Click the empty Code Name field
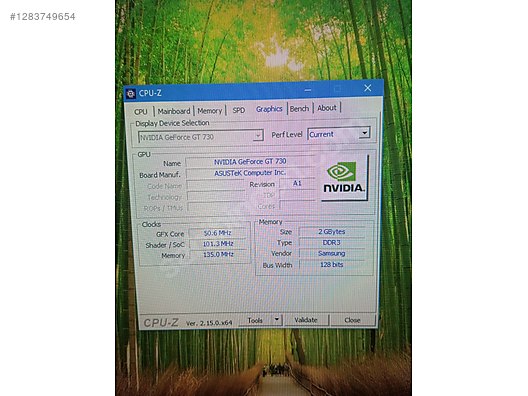The image size is (528, 396). [216, 185]
